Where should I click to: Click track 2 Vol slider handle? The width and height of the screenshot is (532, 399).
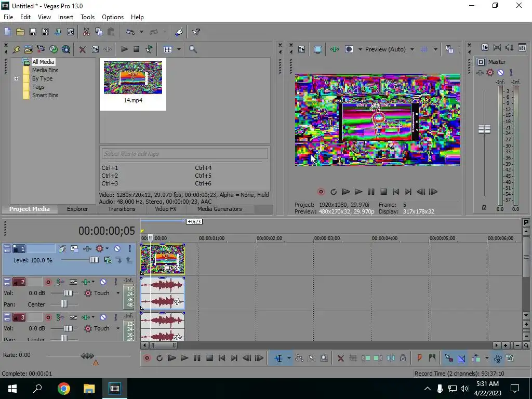click(68, 293)
